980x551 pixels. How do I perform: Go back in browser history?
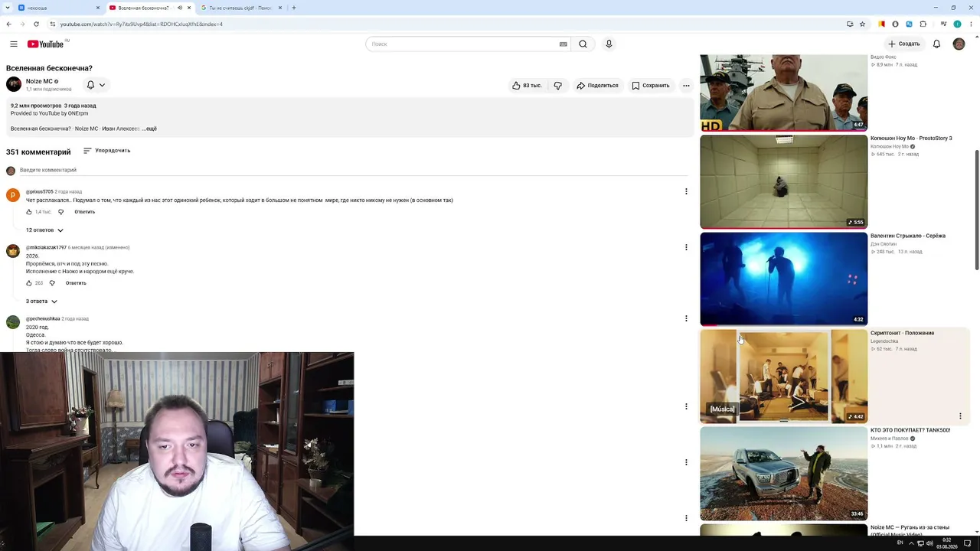coord(9,24)
